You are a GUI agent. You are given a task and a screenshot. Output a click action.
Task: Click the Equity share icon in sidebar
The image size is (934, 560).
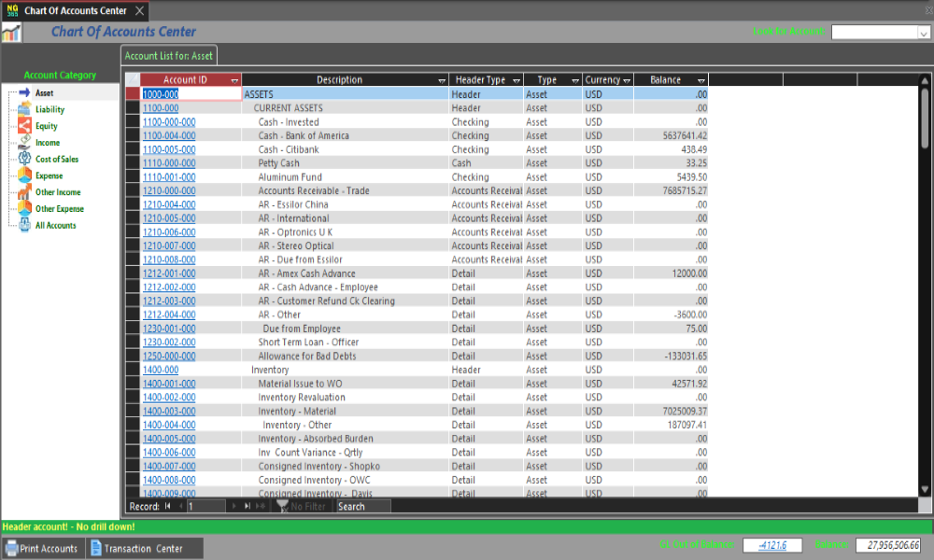coord(24,126)
